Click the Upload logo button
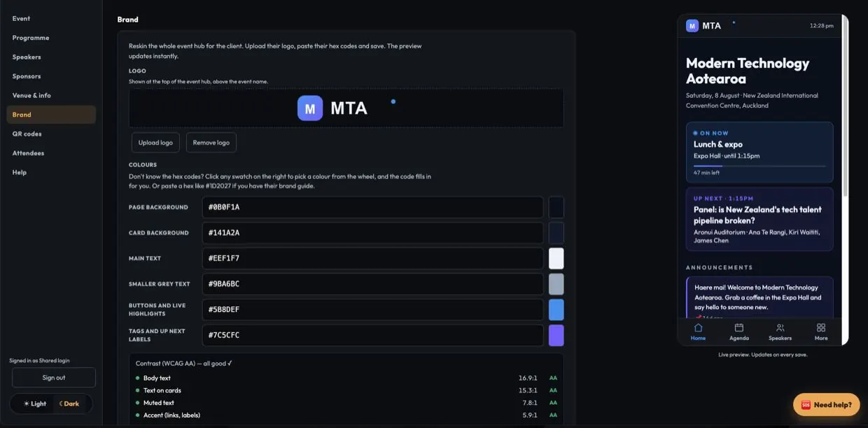This screenshot has height=428, width=868. click(x=155, y=143)
